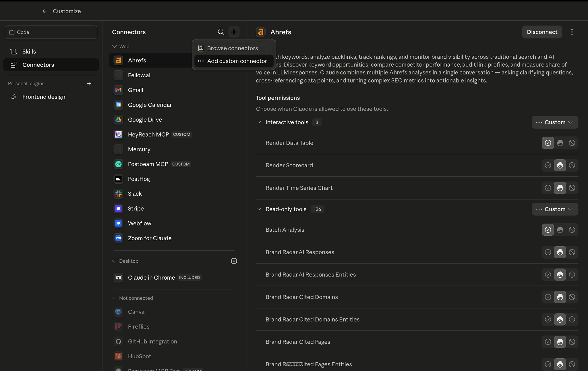Always allow Brand Radar Cited Pages
This screenshot has height=371, width=588.
(548, 342)
